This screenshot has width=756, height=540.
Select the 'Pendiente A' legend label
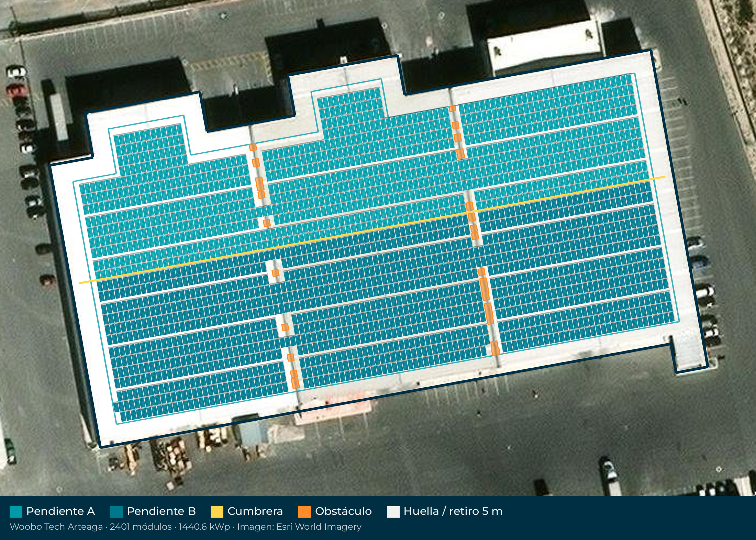coord(60,511)
